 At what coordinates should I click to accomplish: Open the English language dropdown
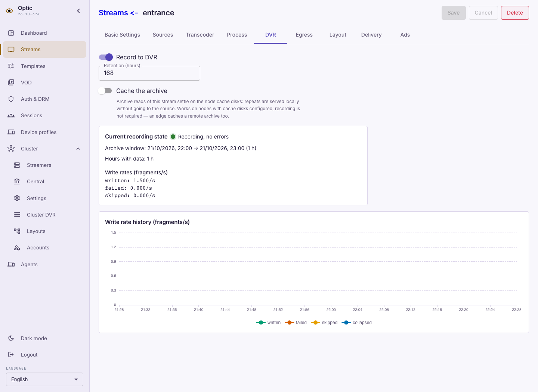[x=44, y=379]
